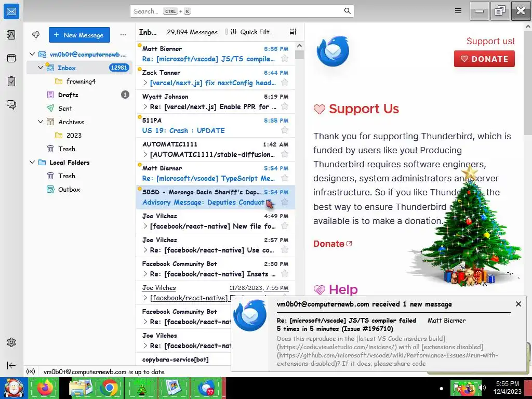The height and width of the screenshot is (399, 532).
Task: Open notification for JS/TS compiler failed message
Action: coord(379,333)
